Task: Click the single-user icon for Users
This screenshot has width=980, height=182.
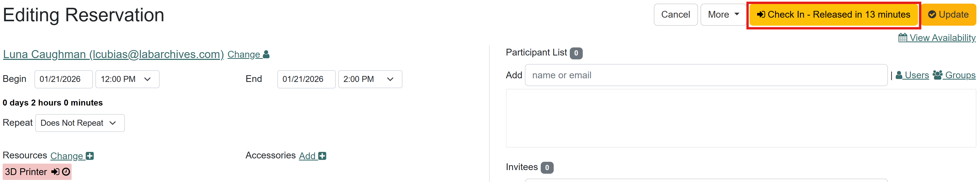Action: 899,75
